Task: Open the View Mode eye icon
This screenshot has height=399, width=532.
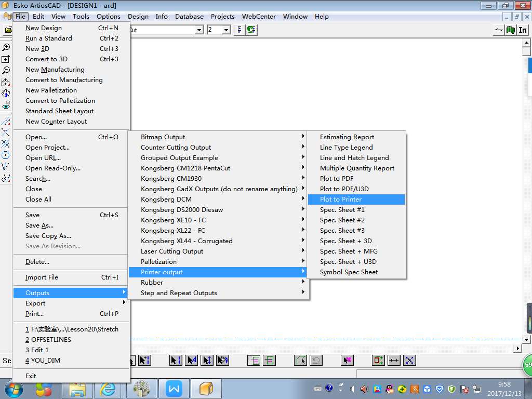Action: [6, 105]
